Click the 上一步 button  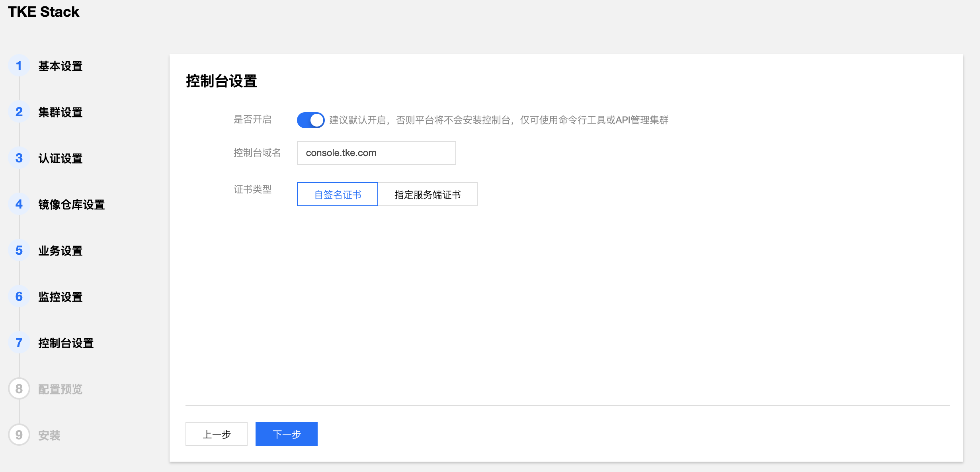(x=216, y=434)
